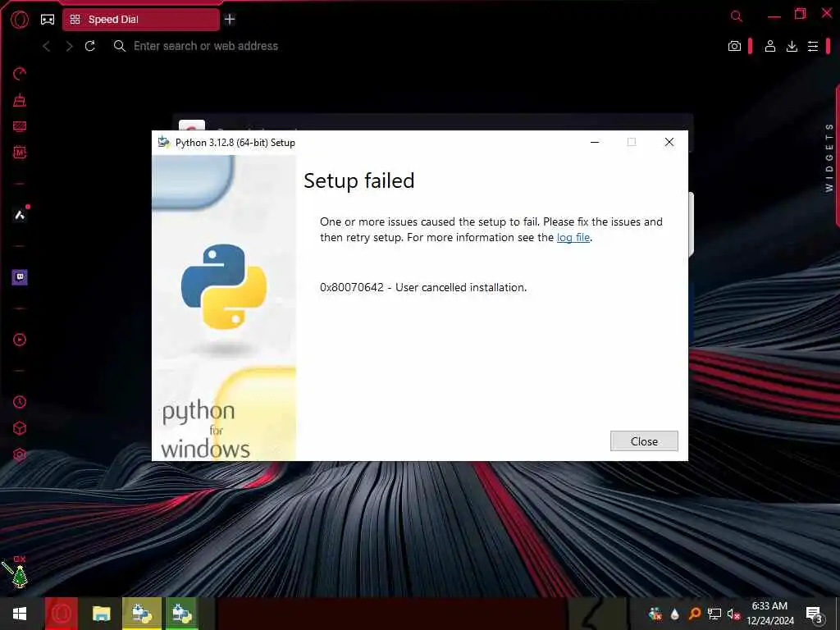Open GX Control speedometer icon in sidebar

tap(20, 73)
